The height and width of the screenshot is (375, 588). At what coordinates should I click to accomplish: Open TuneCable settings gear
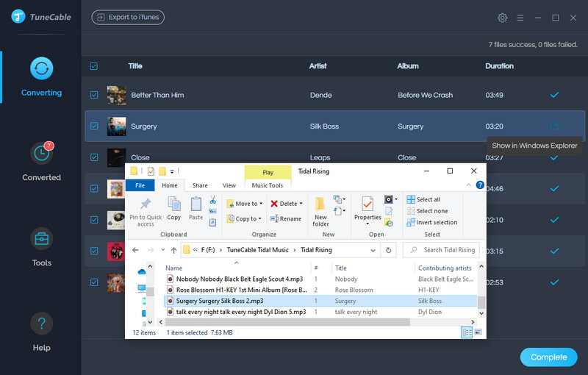coord(503,18)
